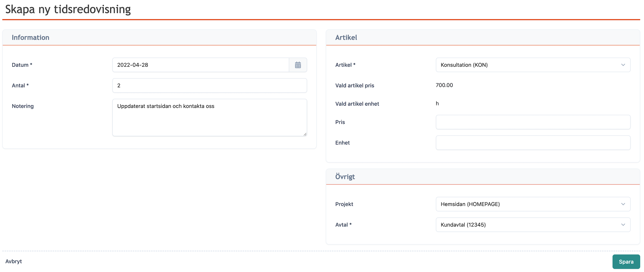Screen dimensions: 644x272
Task: Click the 700.00 selected article price value
Action: click(444, 85)
